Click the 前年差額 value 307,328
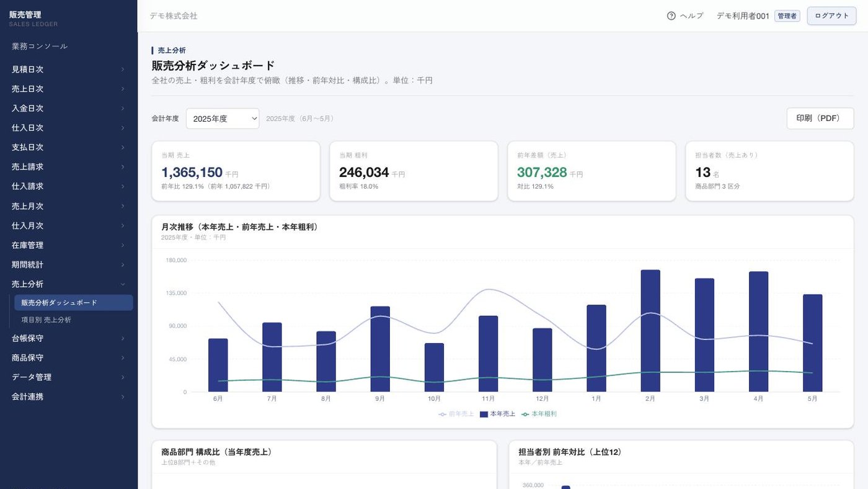The image size is (868, 489). pyautogui.click(x=542, y=173)
